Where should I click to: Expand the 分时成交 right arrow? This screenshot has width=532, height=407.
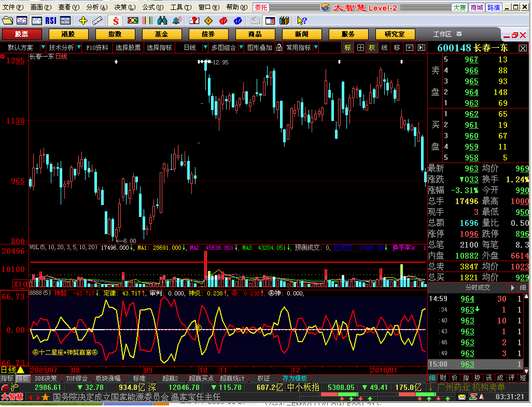tap(512, 288)
